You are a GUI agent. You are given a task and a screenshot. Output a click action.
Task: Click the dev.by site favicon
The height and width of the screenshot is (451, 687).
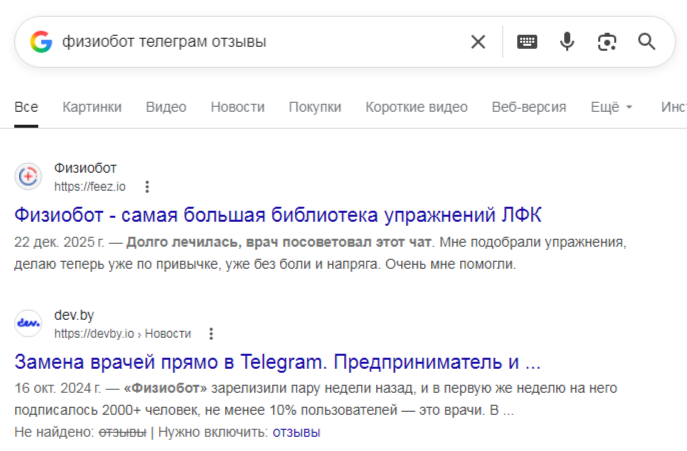[x=28, y=324]
